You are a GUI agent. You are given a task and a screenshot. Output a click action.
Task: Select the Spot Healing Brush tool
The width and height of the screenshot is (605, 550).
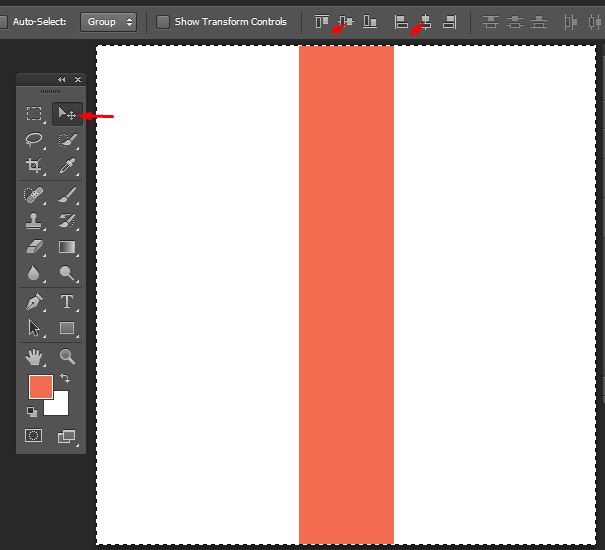click(34, 195)
